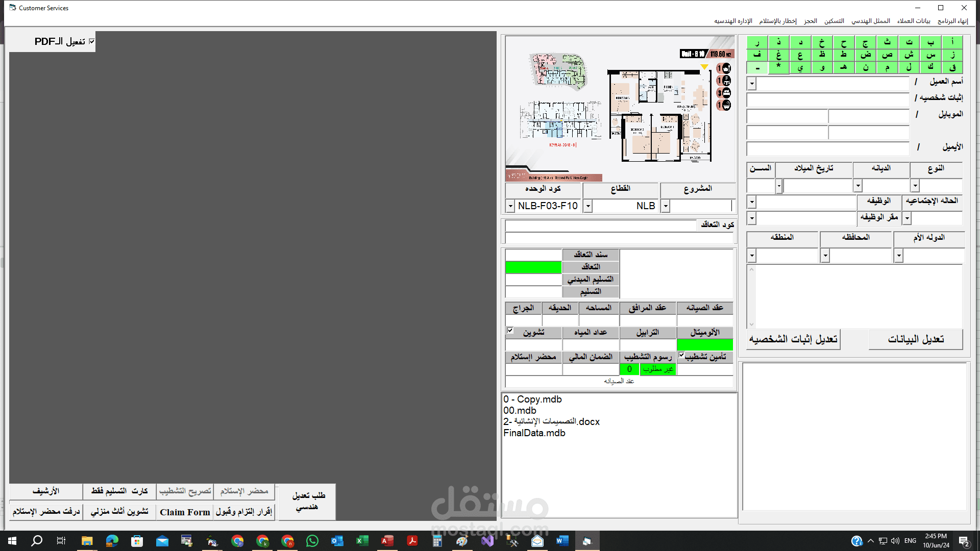Open the الدوله الأم dropdown
Image resolution: width=980 pixels, height=551 pixels.
(899, 255)
